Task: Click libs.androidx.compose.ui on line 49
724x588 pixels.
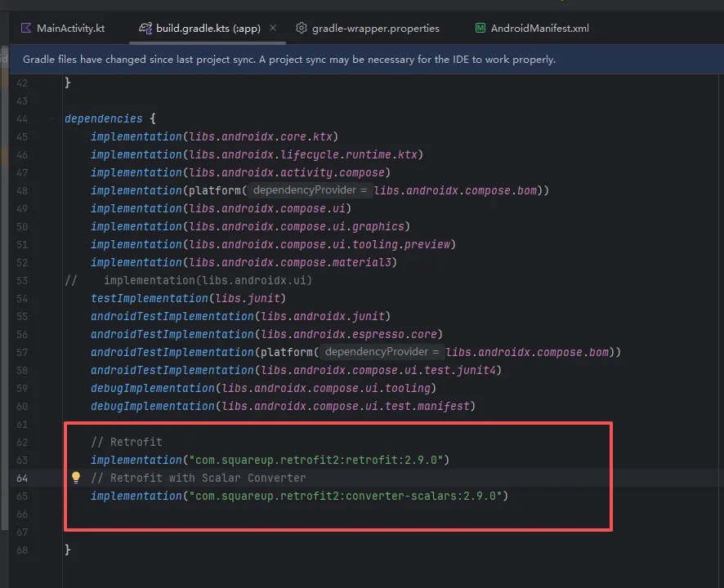Action: tap(267, 208)
